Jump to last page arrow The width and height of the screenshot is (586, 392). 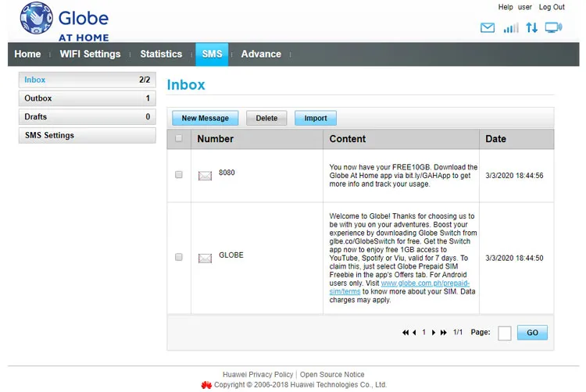pyautogui.click(x=443, y=333)
